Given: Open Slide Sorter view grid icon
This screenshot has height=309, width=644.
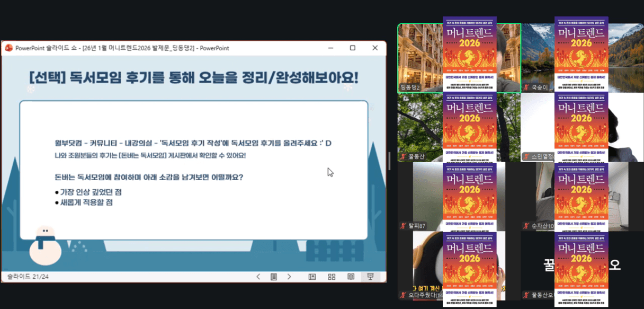Looking at the screenshot, I should [x=332, y=277].
